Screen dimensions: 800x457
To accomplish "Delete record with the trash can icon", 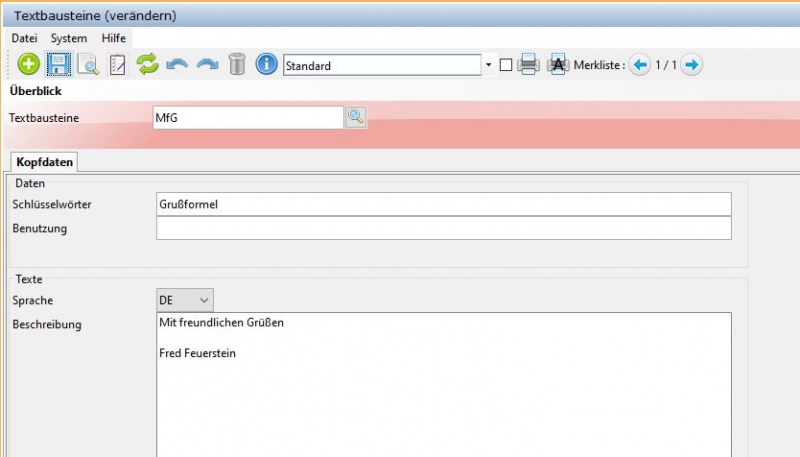I will pyautogui.click(x=237, y=65).
